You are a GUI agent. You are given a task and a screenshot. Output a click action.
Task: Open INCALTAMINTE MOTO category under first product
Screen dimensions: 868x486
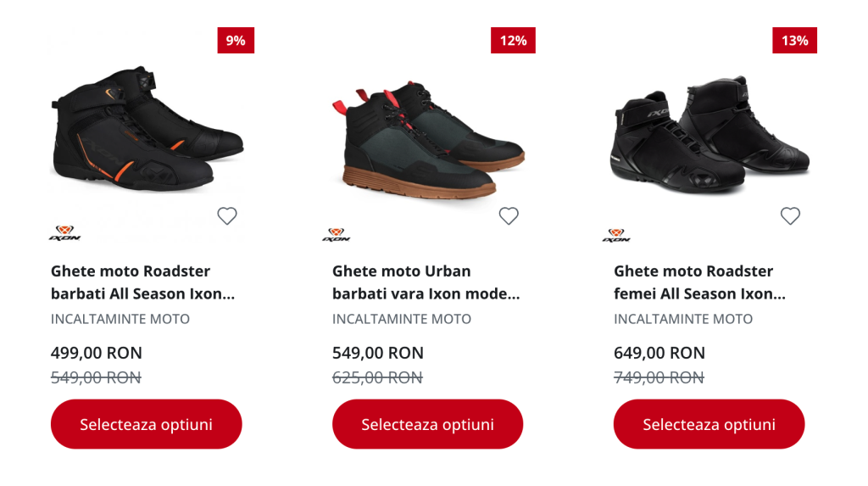pyautogui.click(x=120, y=319)
